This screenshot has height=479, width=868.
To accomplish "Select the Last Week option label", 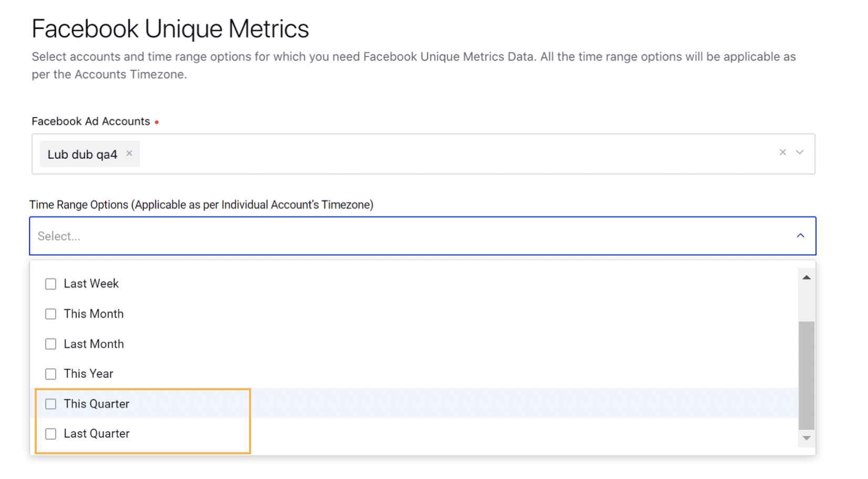I will pos(91,284).
